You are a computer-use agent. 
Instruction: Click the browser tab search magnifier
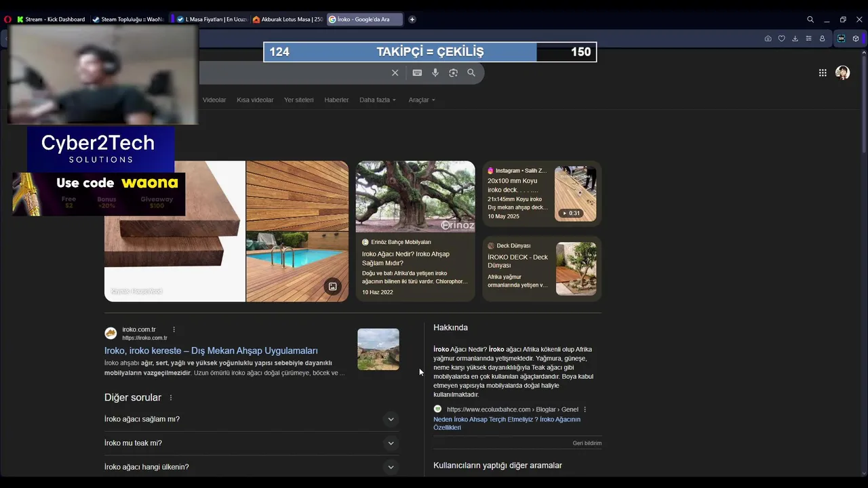tap(810, 20)
